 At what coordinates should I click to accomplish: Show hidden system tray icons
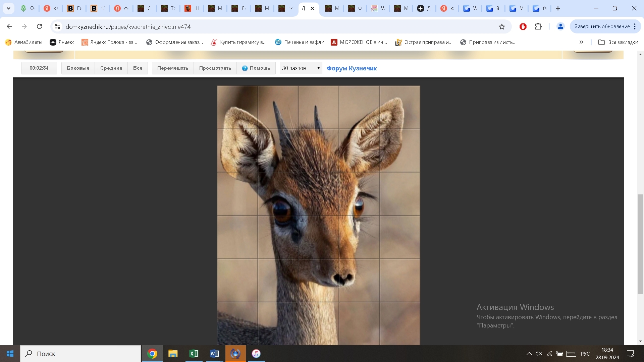[529, 354]
